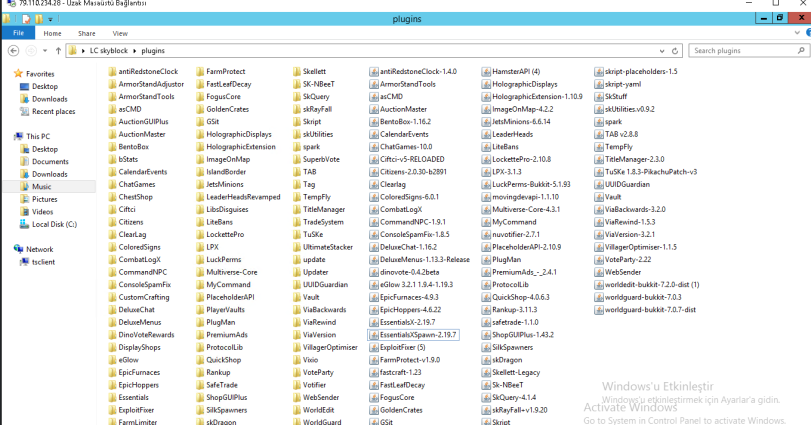Click the Back navigation arrow

[14, 51]
